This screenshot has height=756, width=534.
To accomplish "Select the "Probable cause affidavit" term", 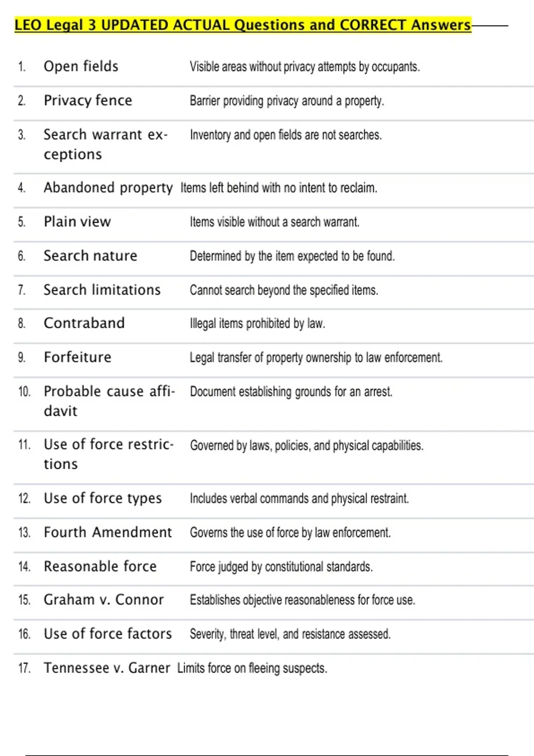I will pos(109,401).
